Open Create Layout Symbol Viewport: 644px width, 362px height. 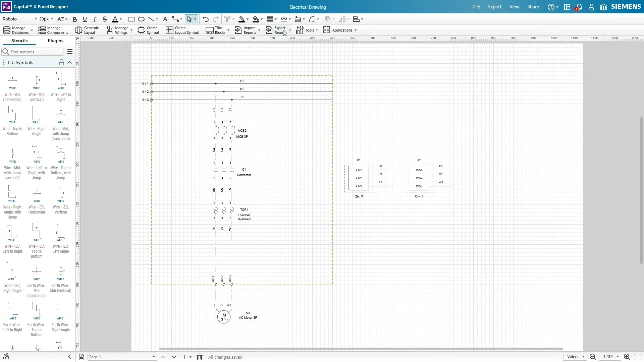pos(182,30)
